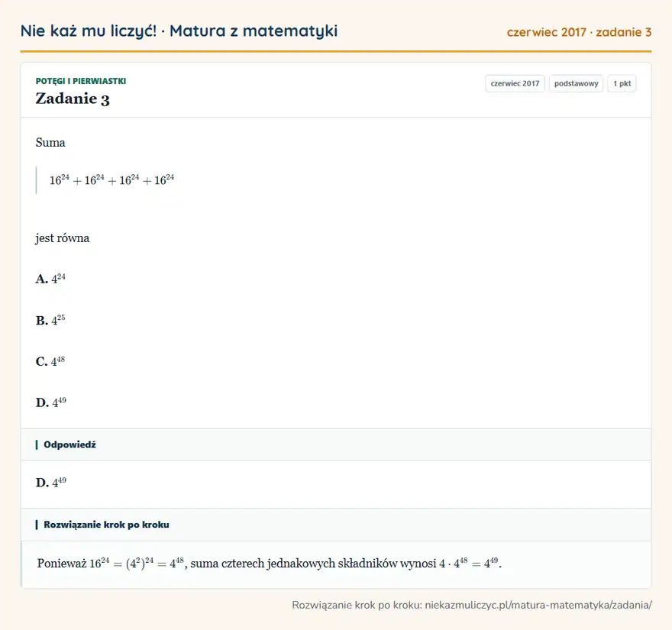Collapse the 'Rozwiązanie krok po kroku' header
Screen dimensions: 672x630
336,525
